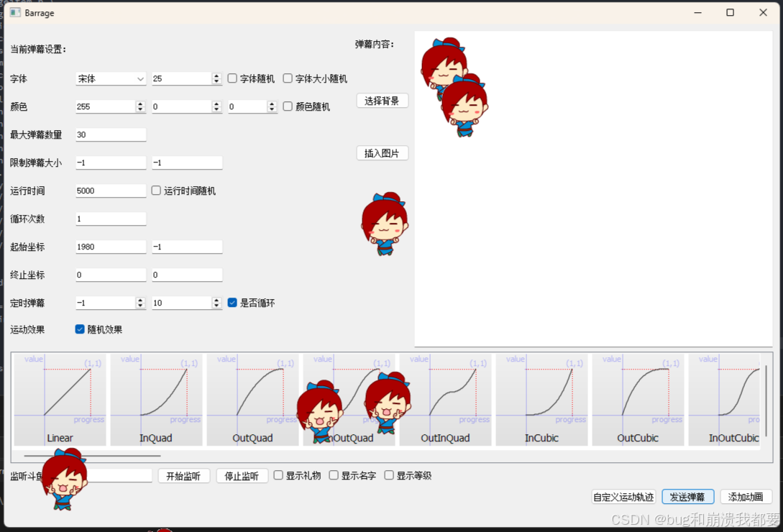The height and width of the screenshot is (532, 783).
Task: Decrease font size 25 with down arrow
Action: (x=216, y=81)
